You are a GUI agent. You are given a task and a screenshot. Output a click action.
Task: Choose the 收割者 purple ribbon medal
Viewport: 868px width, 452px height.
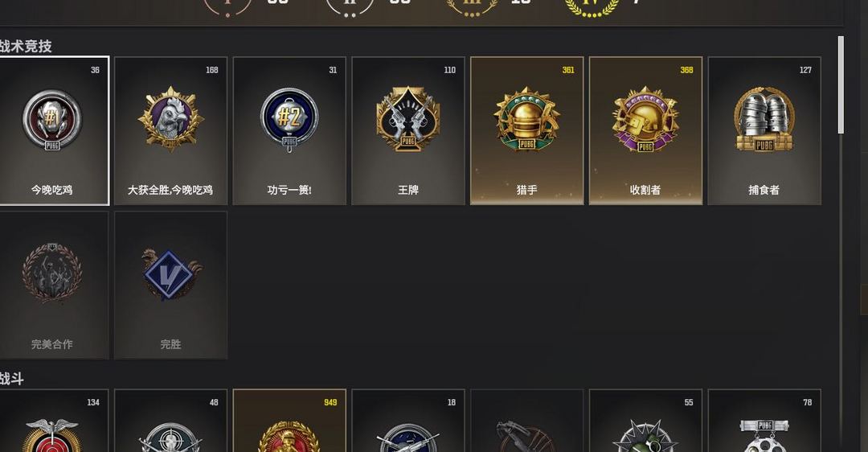(x=645, y=131)
